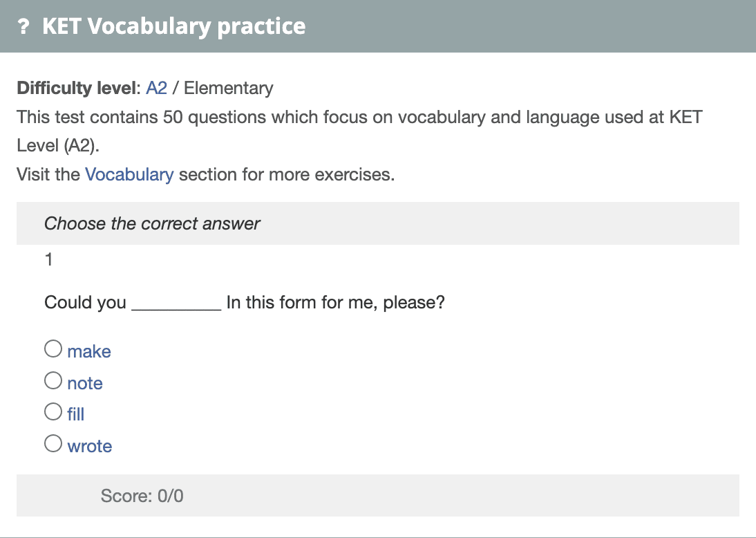Click the question number 1
Viewport: 756px width, 538px height.
coord(48,260)
